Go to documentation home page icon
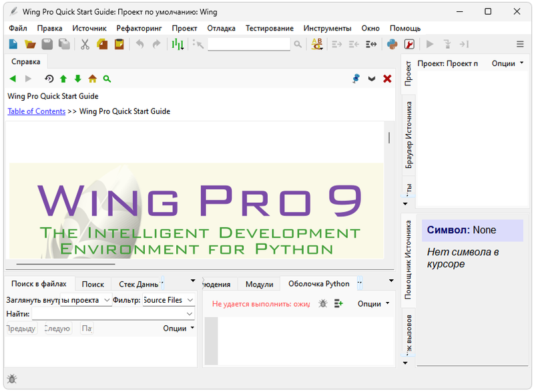Viewport: 534px width, 392px height. tap(92, 79)
